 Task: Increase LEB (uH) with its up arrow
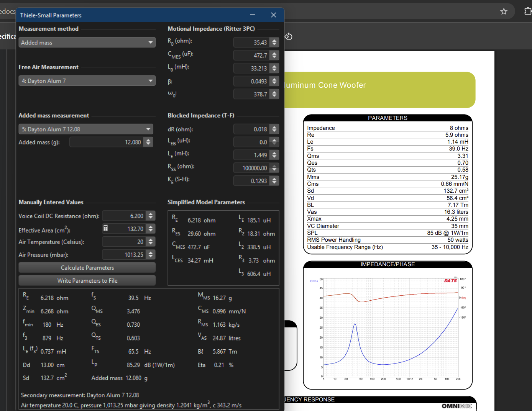[274, 140]
